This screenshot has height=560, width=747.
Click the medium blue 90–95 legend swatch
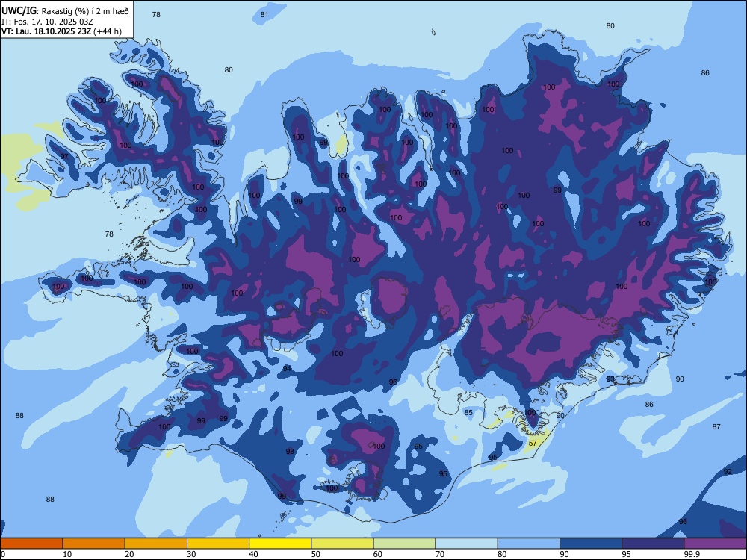(591, 544)
